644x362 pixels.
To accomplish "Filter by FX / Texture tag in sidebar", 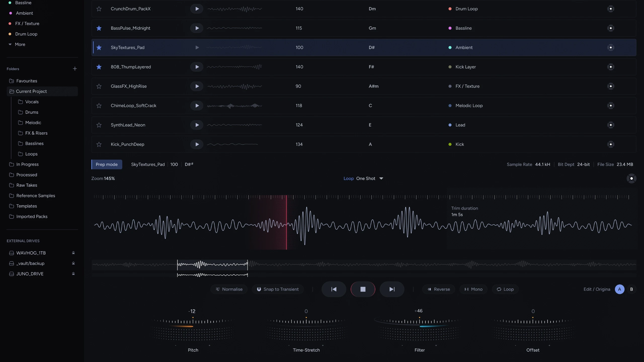I will tap(24, 24).
